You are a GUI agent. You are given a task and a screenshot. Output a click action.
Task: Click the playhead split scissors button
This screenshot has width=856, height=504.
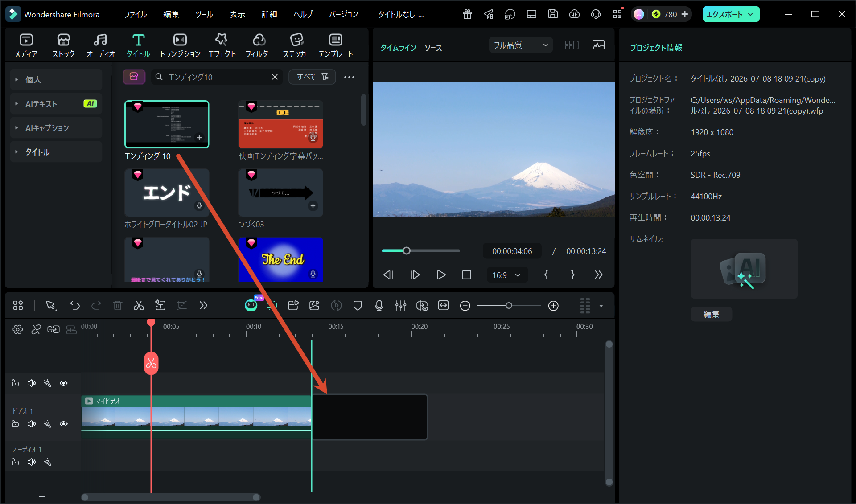click(151, 363)
